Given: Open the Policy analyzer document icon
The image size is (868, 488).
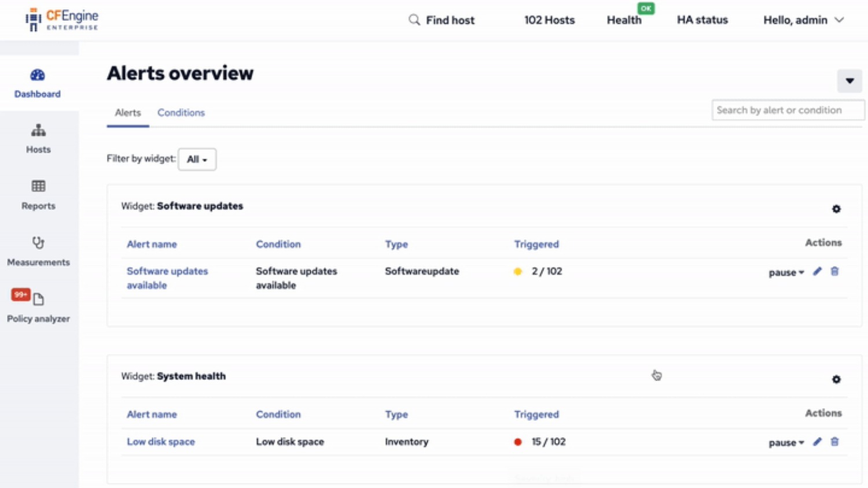Looking at the screenshot, I should coord(39,299).
